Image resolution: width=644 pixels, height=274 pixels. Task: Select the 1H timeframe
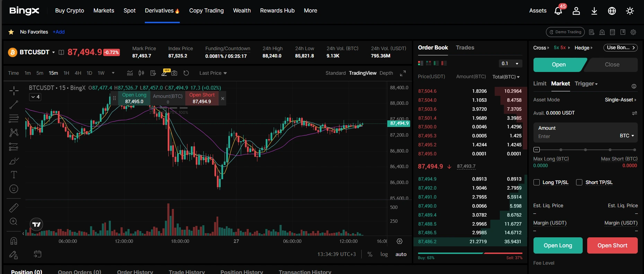click(x=67, y=73)
